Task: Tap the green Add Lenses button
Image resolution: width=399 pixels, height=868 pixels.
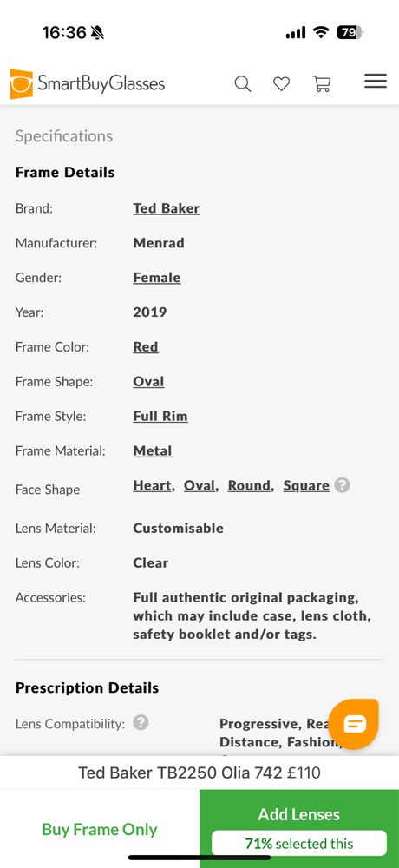Action: (x=299, y=829)
